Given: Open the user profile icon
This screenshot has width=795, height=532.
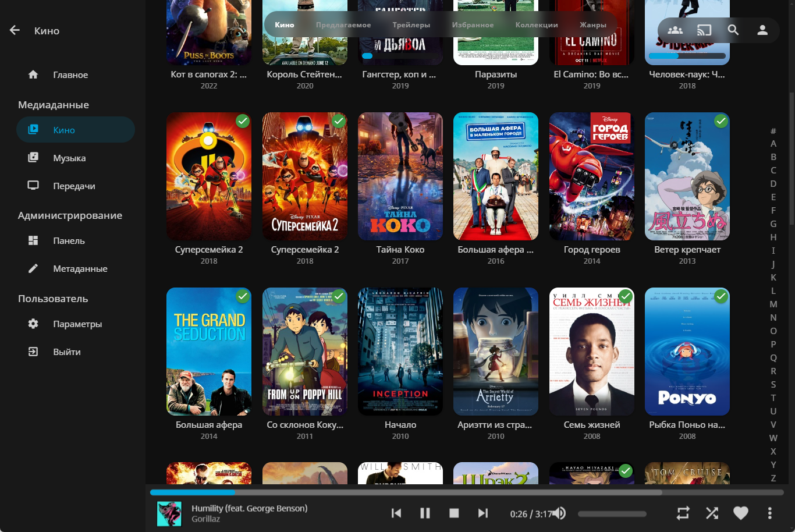Looking at the screenshot, I should [762, 30].
